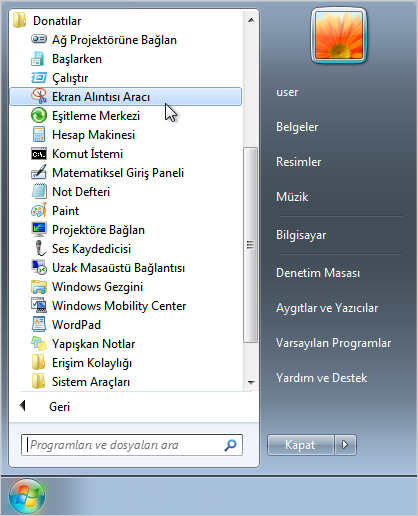The image size is (418, 516).
Task: Click the scrollbar down arrow
Action: [x=251, y=382]
